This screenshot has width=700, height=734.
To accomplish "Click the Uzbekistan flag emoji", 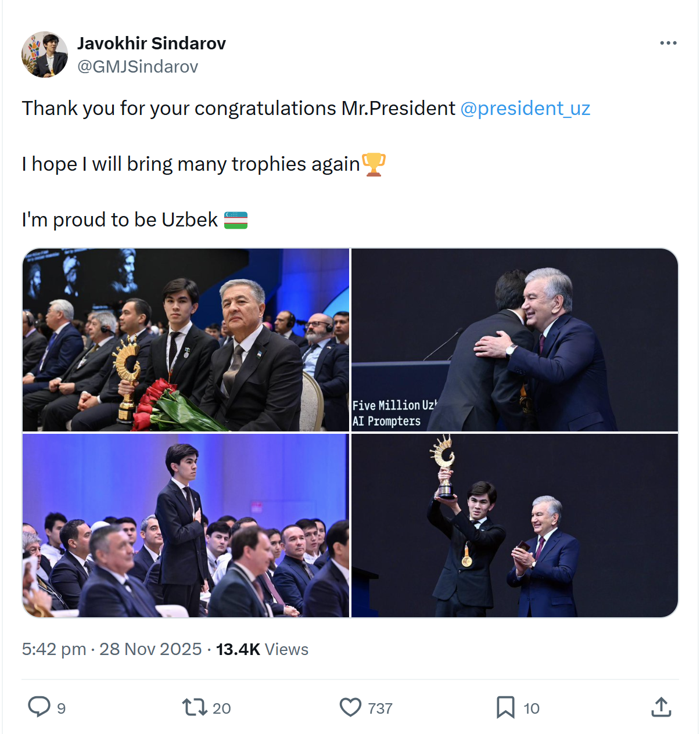I will tap(236, 220).
